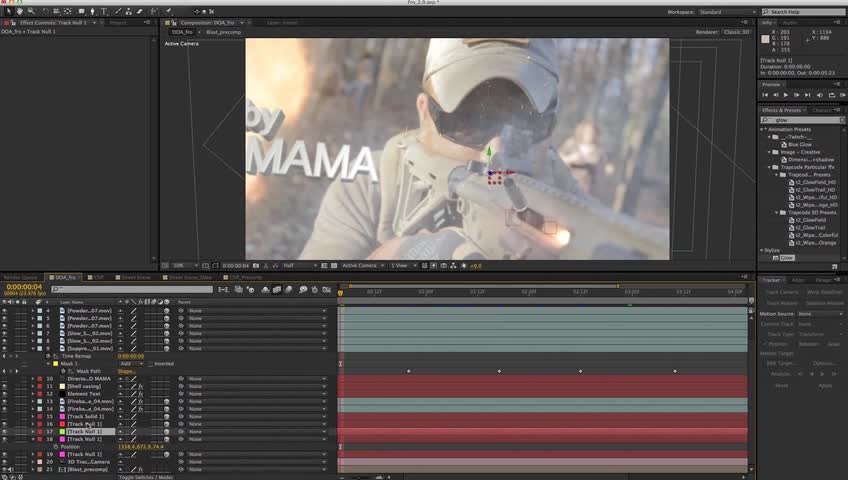Play the preview
This screenshot has height=480, width=848.
coord(786,95)
